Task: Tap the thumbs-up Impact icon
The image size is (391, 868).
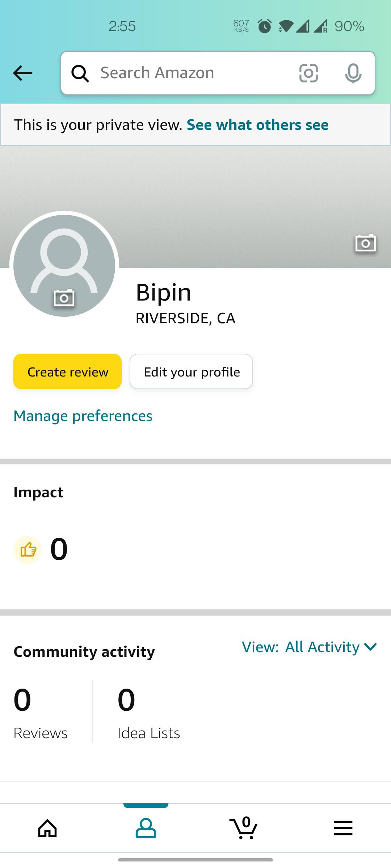Action: click(28, 550)
